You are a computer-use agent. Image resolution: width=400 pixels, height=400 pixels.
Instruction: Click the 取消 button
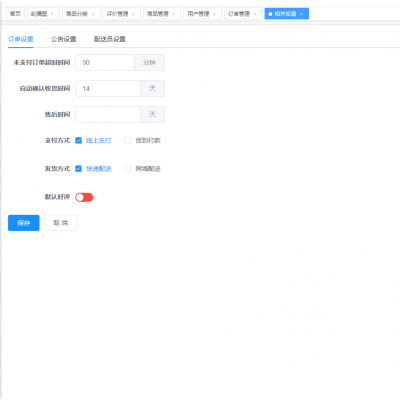coord(60,223)
